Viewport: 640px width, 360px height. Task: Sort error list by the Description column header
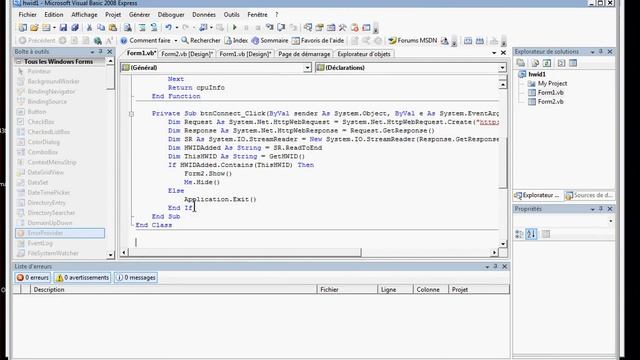(174, 289)
